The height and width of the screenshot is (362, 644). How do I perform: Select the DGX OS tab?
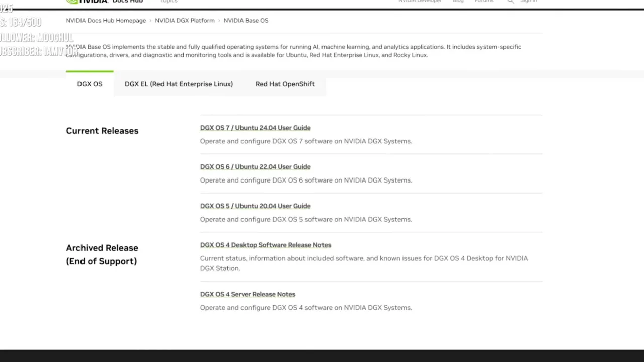90,84
